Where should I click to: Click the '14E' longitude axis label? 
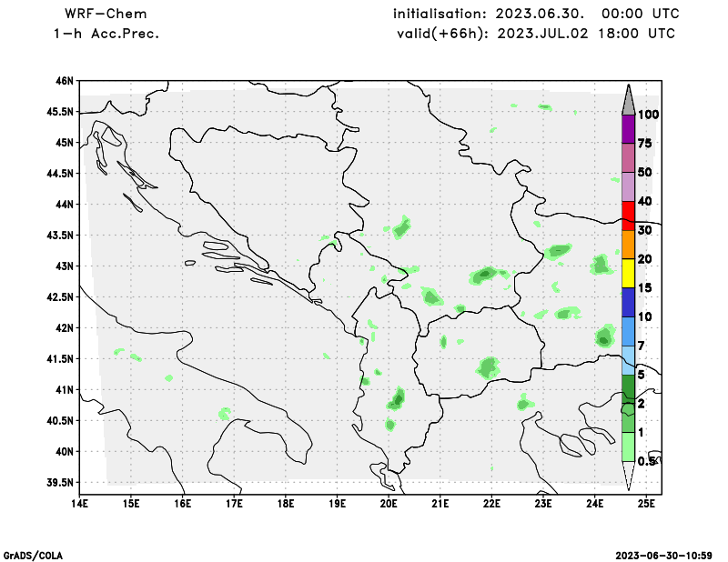[x=80, y=504]
